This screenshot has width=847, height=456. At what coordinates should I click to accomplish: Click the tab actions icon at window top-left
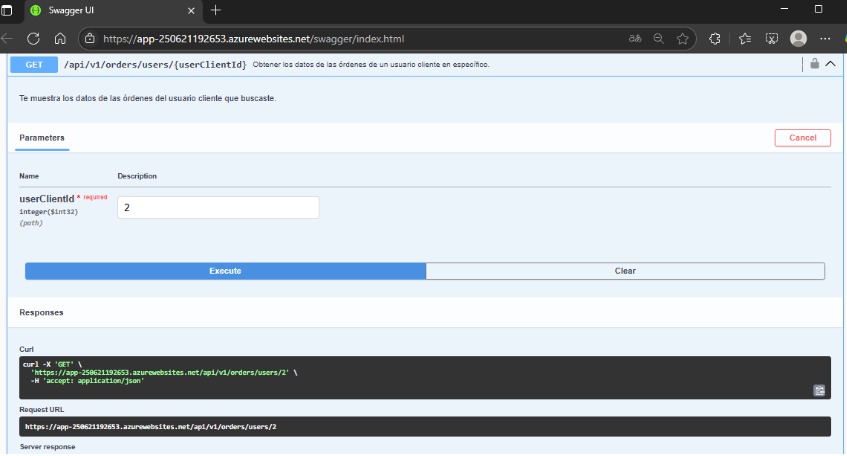[6, 10]
